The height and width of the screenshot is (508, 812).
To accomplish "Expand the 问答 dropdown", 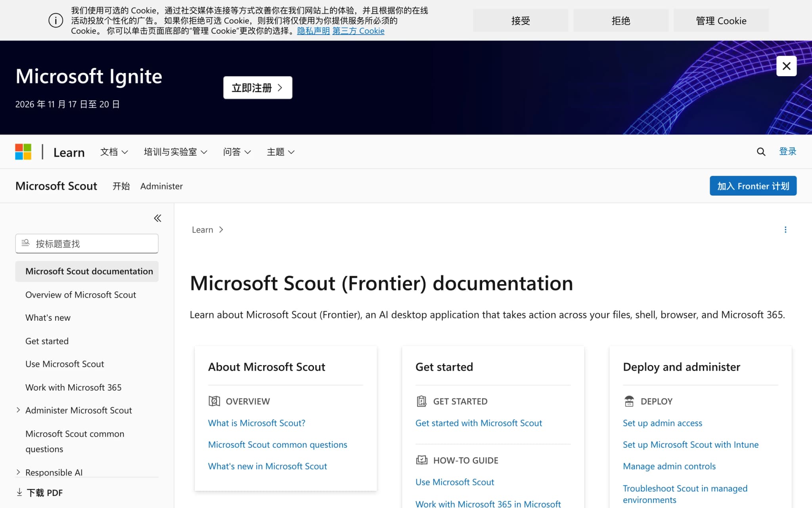I will [x=237, y=152].
